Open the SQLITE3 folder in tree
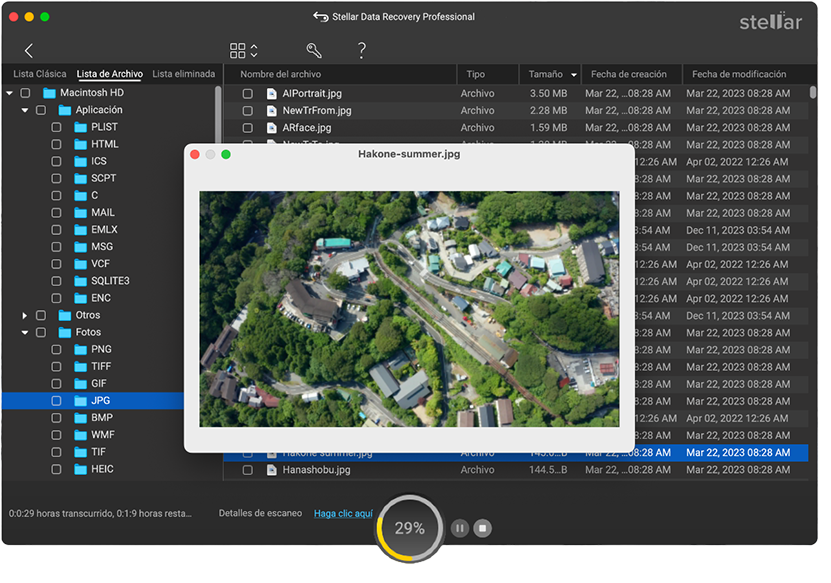The image size is (831, 583). pyautogui.click(x=110, y=281)
